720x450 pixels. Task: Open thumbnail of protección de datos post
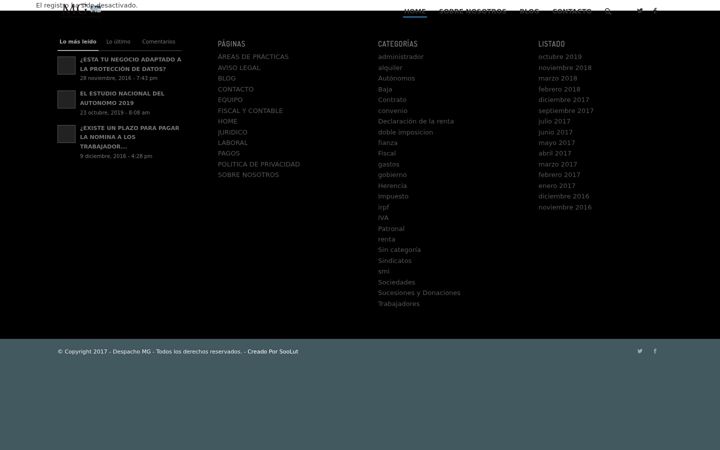coord(67,65)
